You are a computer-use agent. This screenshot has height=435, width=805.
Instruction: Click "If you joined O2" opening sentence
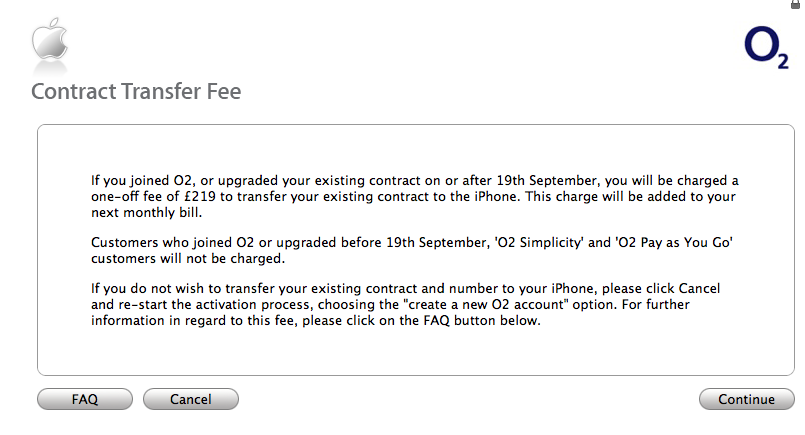click(x=142, y=181)
